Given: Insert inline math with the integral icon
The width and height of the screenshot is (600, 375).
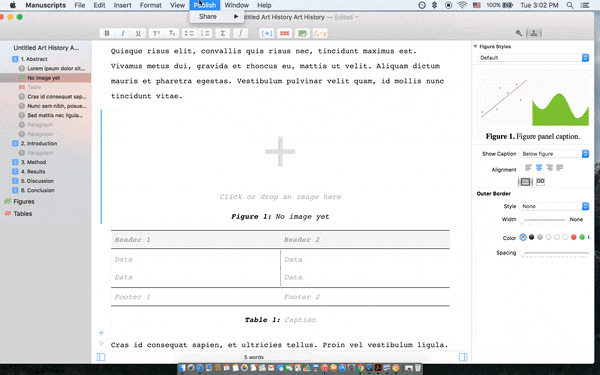Looking at the screenshot, I should pyautogui.click(x=240, y=33).
